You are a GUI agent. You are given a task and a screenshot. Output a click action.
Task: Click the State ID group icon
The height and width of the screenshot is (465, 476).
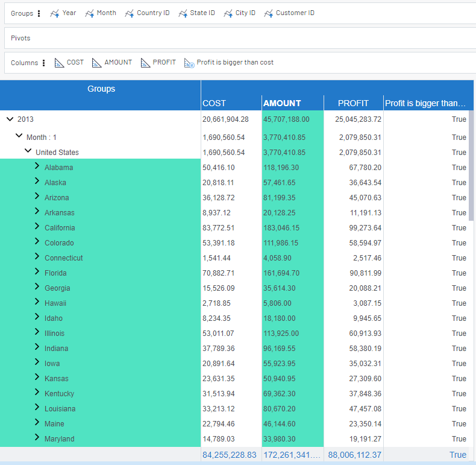(x=183, y=13)
